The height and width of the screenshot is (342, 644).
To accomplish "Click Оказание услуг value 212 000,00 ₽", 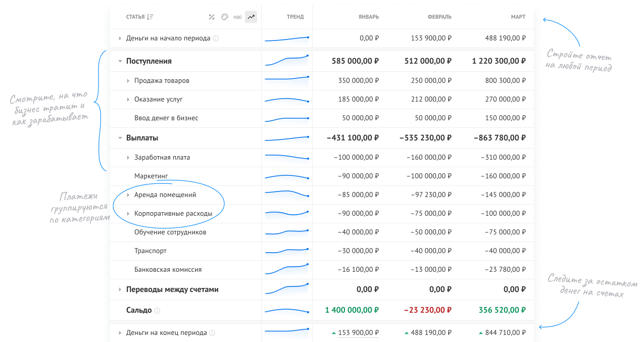I will 431,100.
